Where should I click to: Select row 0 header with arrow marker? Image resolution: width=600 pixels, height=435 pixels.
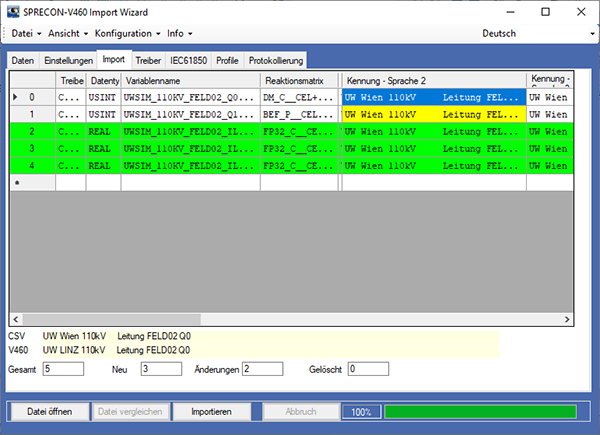33,97
